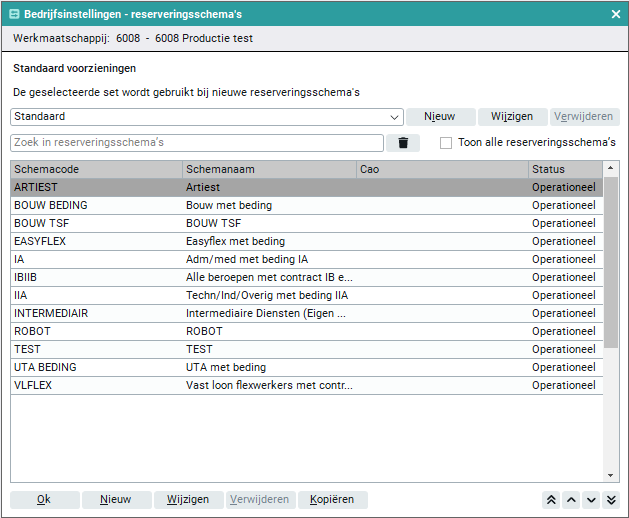Screen dimensions: 629x518
Task: Click the vertical scrollbar thumb
Action: tap(611, 262)
